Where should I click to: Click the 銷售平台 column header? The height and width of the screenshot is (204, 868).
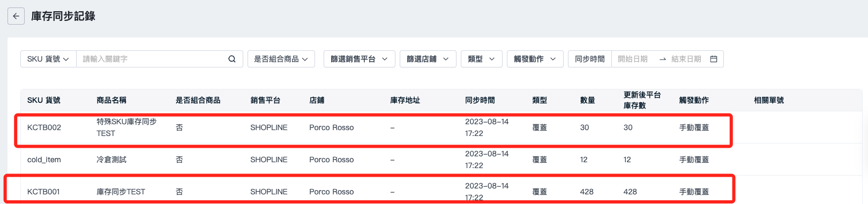pyautogui.click(x=265, y=100)
